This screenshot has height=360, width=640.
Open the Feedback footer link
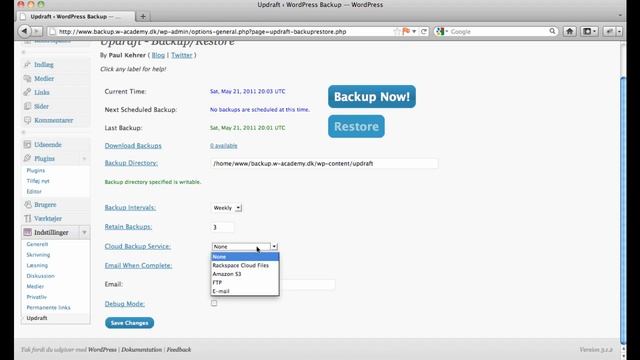tap(179, 350)
